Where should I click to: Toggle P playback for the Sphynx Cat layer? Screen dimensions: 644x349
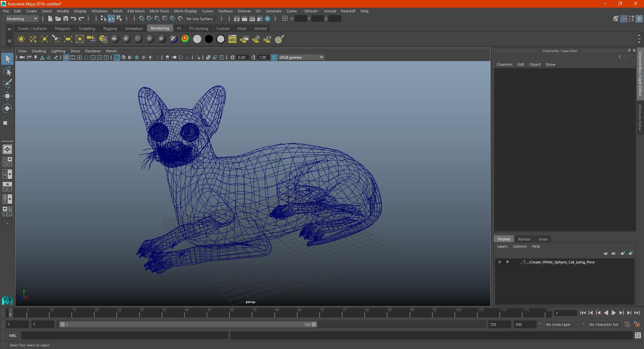[x=507, y=262]
